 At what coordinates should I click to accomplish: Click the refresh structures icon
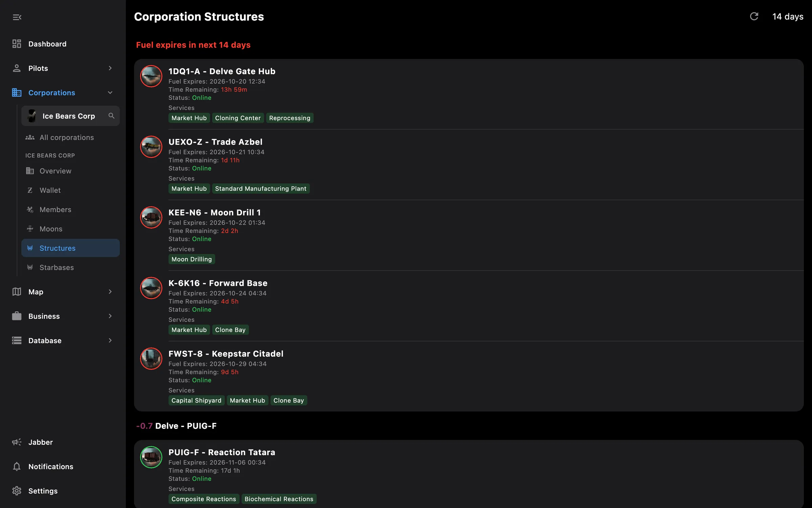754,16
